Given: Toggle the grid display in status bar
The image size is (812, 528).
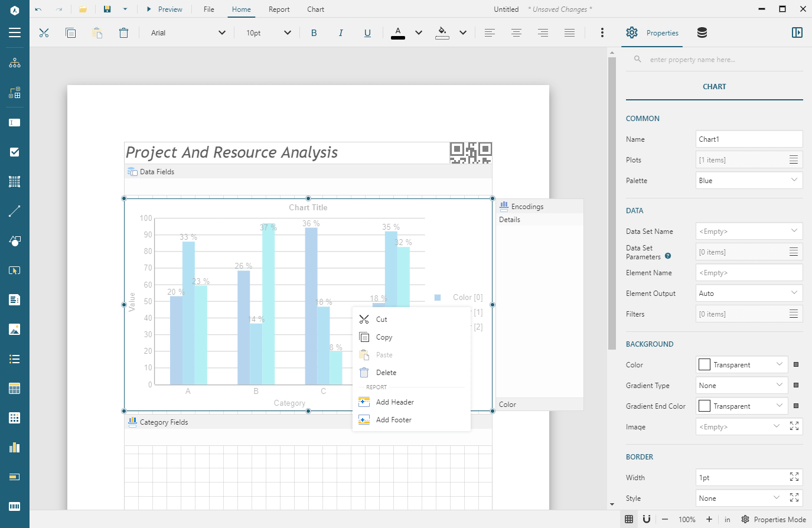Looking at the screenshot, I should point(629,519).
